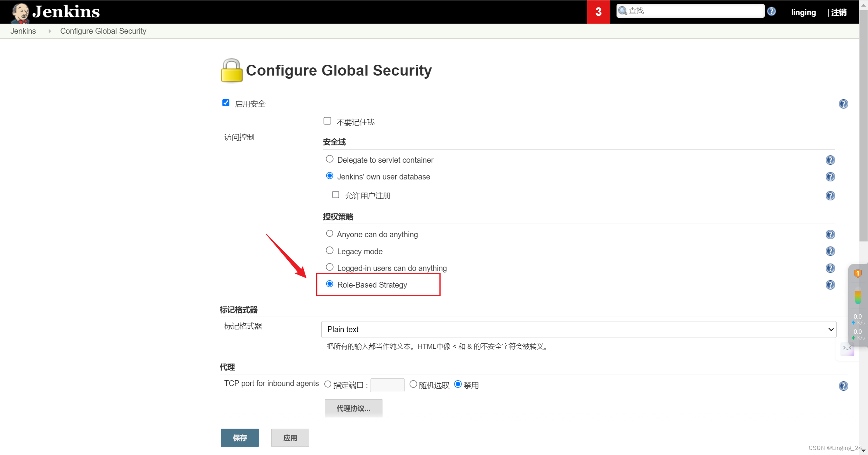Viewport: 868px width, 455px height.
Task: Select Anyone can do anything radio
Action: coord(330,233)
